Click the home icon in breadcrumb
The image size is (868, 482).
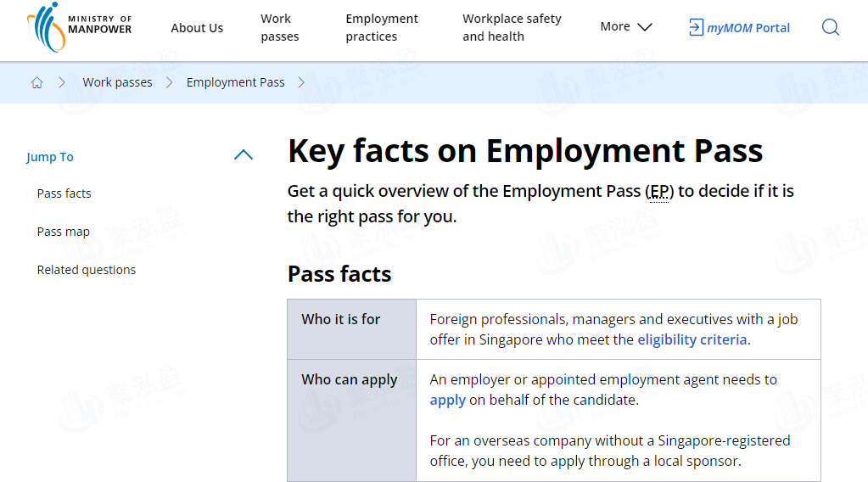pos(36,82)
